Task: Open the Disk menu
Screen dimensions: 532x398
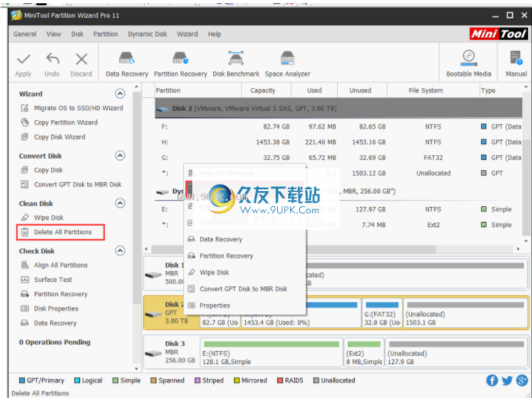Action: coord(78,34)
